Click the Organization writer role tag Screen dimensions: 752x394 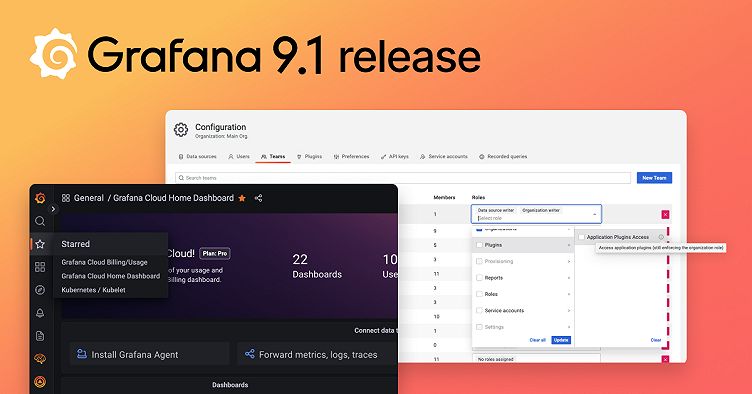tap(541, 210)
